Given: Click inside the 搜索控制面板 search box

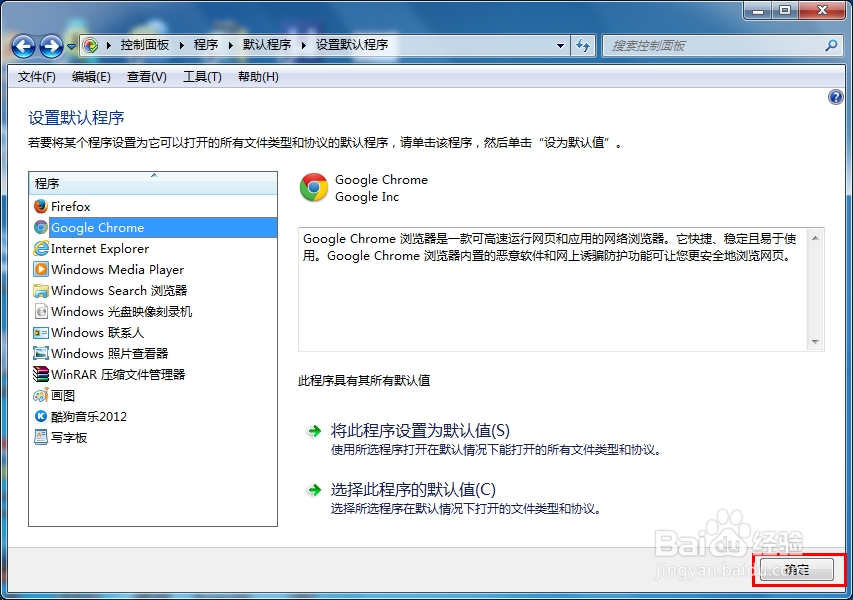Looking at the screenshot, I should (x=720, y=45).
